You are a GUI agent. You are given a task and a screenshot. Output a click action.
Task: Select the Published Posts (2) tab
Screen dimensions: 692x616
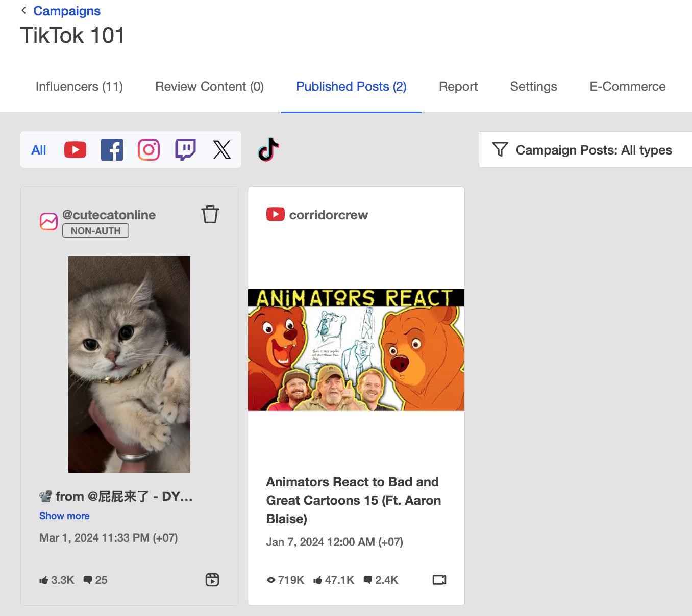[x=351, y=87]
